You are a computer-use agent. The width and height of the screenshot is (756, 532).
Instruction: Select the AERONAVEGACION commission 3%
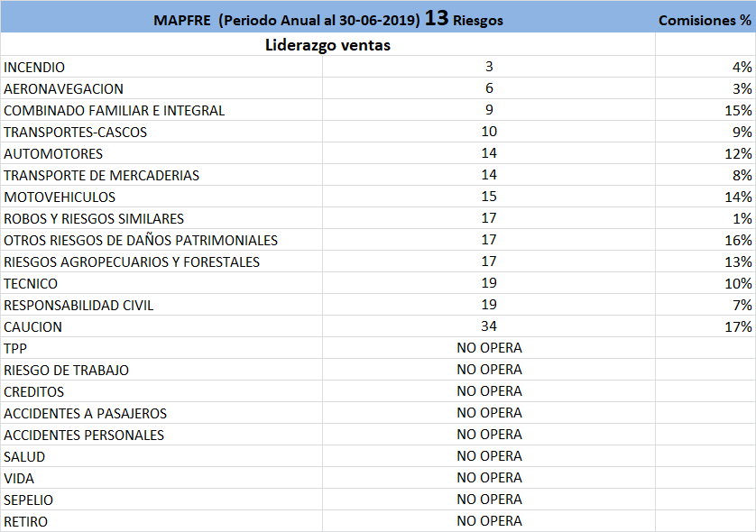[705, 88]
